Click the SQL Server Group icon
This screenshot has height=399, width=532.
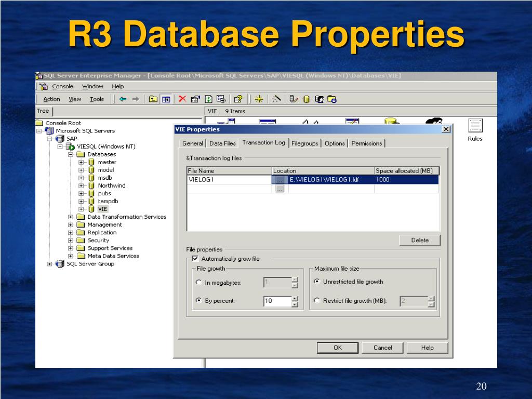click(x=60, y=263)
